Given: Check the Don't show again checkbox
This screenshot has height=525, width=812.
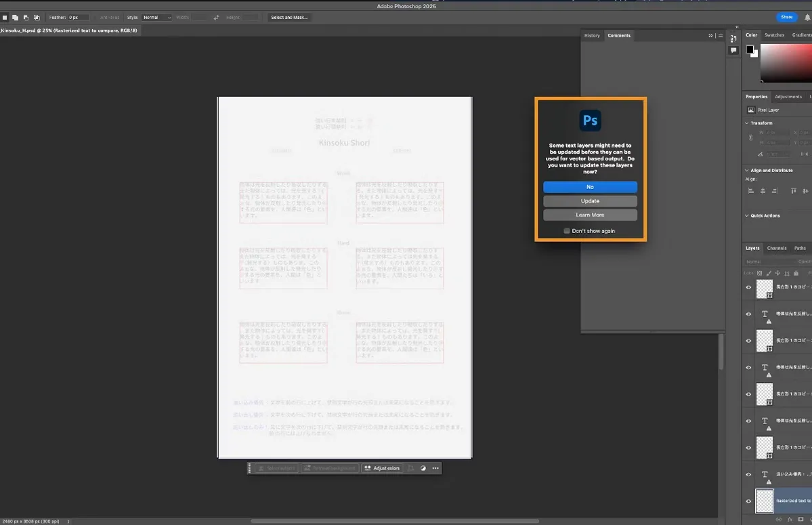Looking at the screenshot, I should click(x=567, y=231).
